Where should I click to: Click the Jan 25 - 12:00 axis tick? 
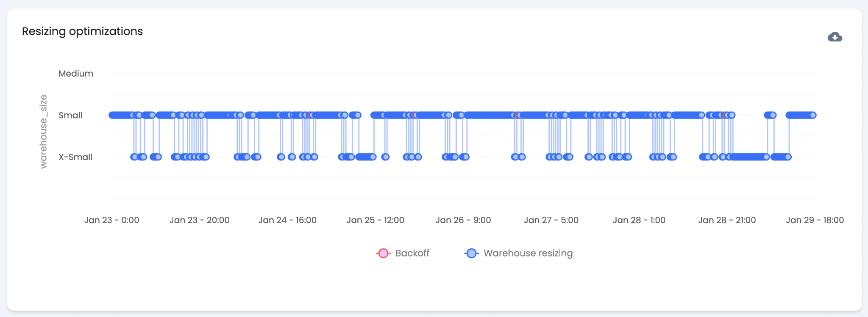(375, 220)
